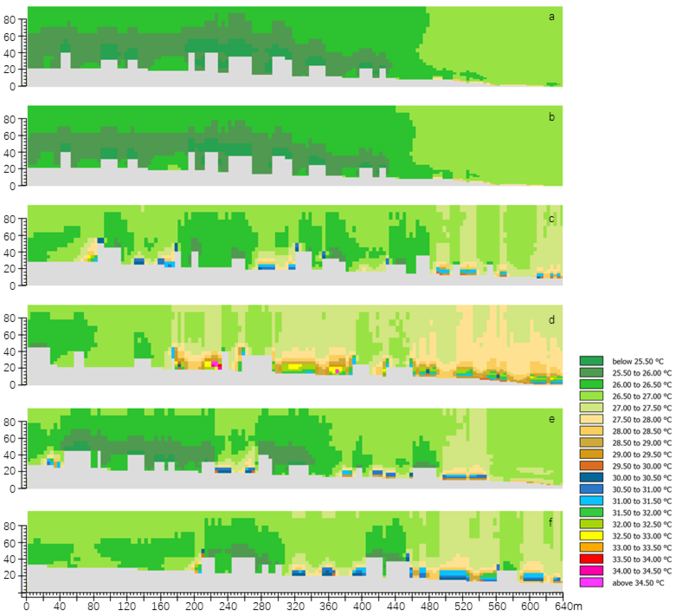
Task: Click the panel label 'a'
Action: pyautogui.click(x=551, y=17)
